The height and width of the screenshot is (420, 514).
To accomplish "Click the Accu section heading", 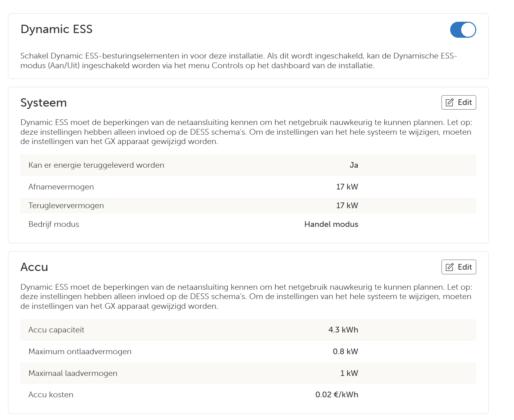I will tap(34, 267).
